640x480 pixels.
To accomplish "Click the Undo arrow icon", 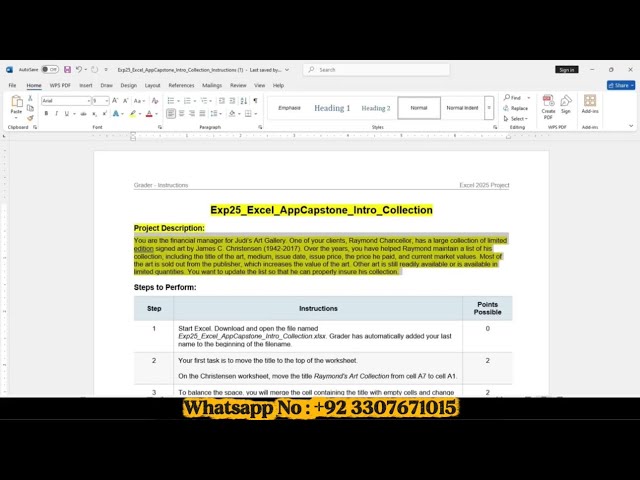I will point(79,70).
